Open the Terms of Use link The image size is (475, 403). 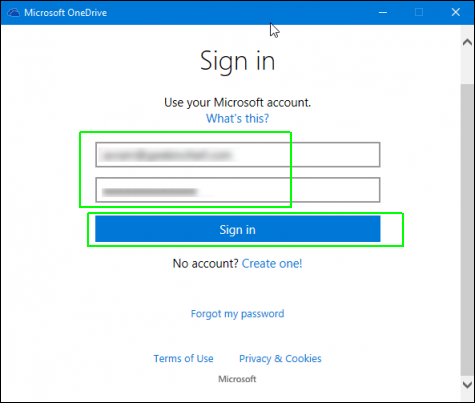pyautogui.click(x=183, y=358)
